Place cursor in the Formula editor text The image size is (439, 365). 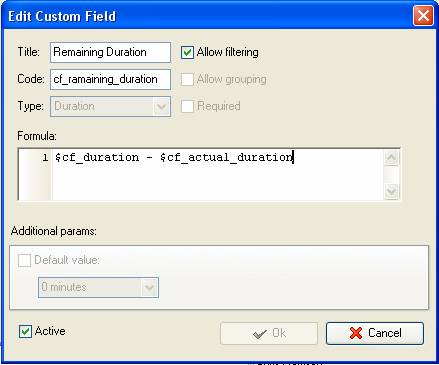point(218,174)
